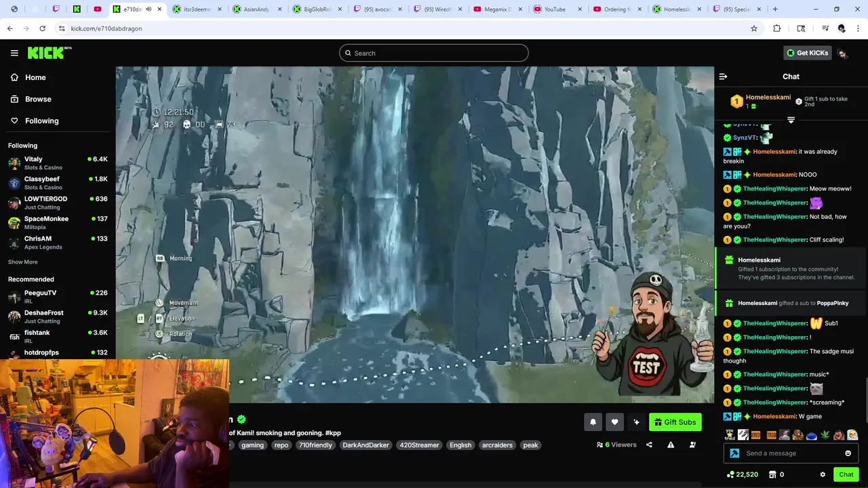Insert the blue button quick emote
The width and height of the screenshot is (868, 488).
(812, 435)
